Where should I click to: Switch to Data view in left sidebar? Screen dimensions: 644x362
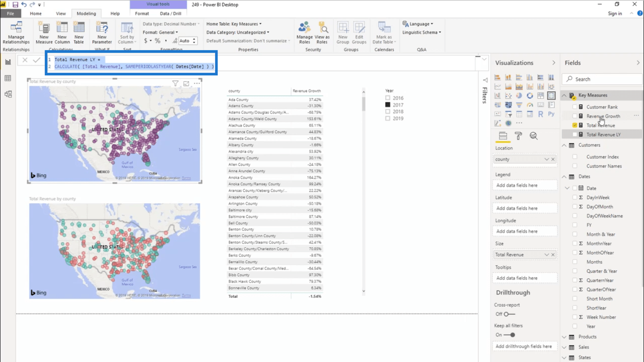click(8, 78)
